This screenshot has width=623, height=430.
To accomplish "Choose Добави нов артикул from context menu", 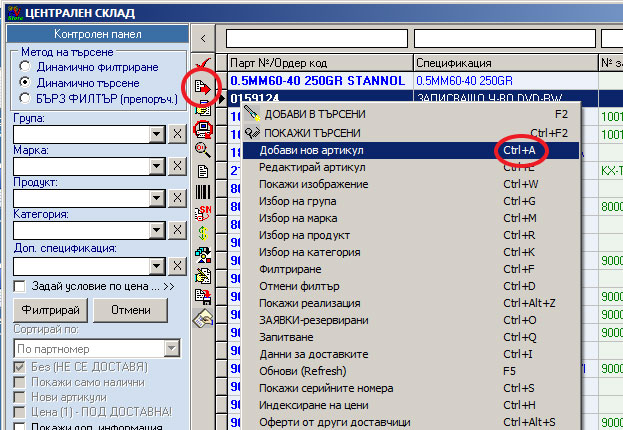I will (411, 150).
